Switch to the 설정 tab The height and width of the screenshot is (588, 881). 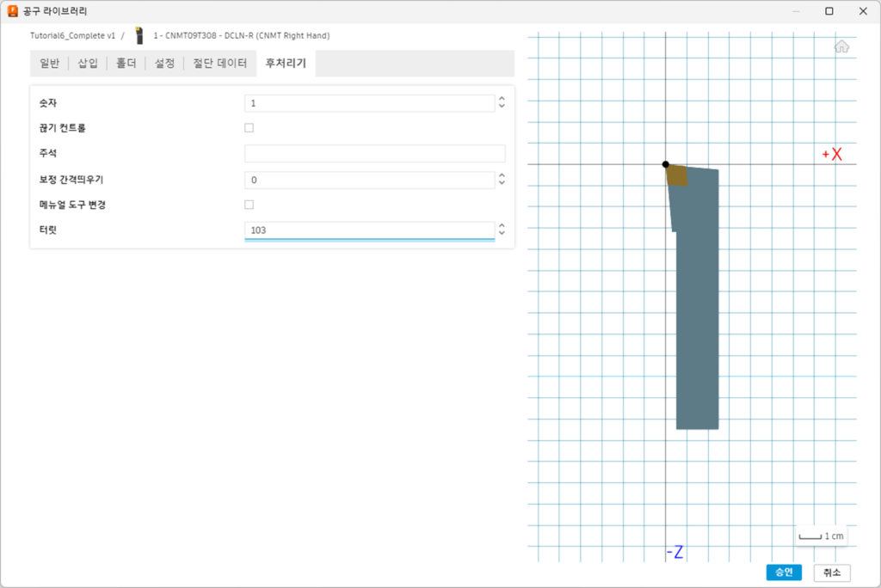[164, 63]
